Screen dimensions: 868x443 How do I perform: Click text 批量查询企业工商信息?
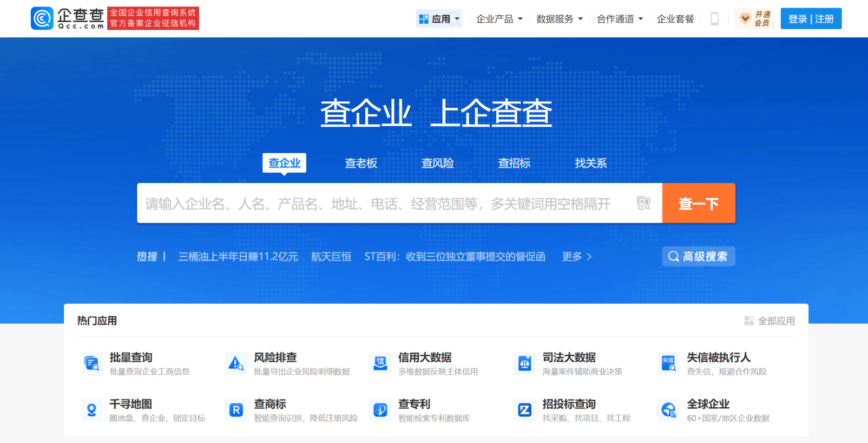coord(149,372)
